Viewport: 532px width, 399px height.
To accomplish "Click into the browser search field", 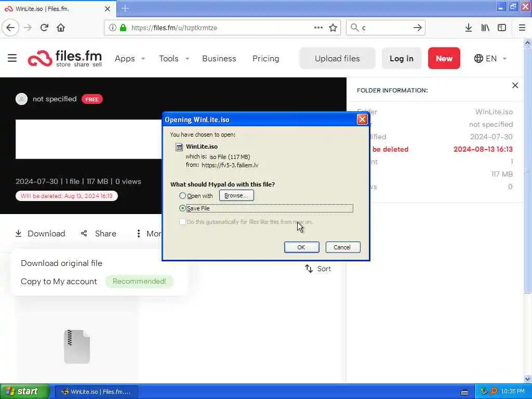I will pyautogui.click(x=385, y=28).
